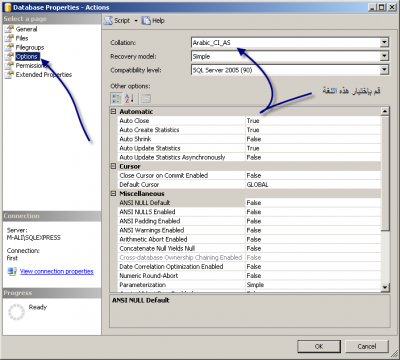Open the General page

pyautogui.click(x=26, y=29)
